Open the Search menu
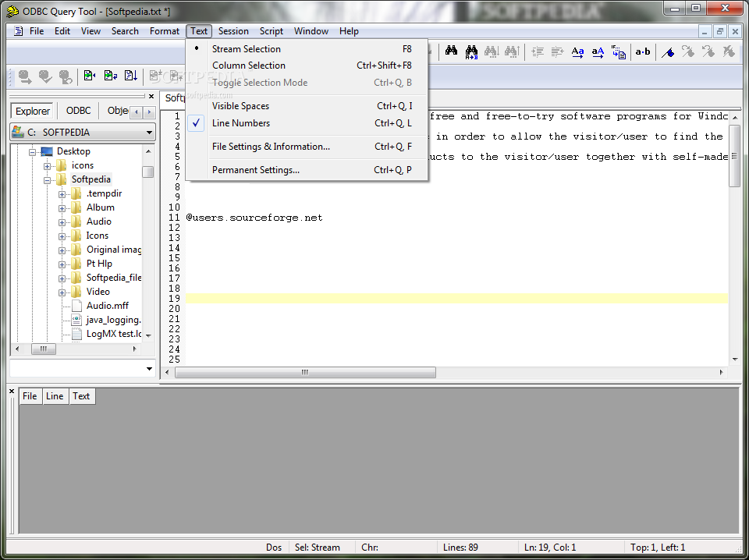This screenshot has width=749, height=560. click(x=125, y=31)
